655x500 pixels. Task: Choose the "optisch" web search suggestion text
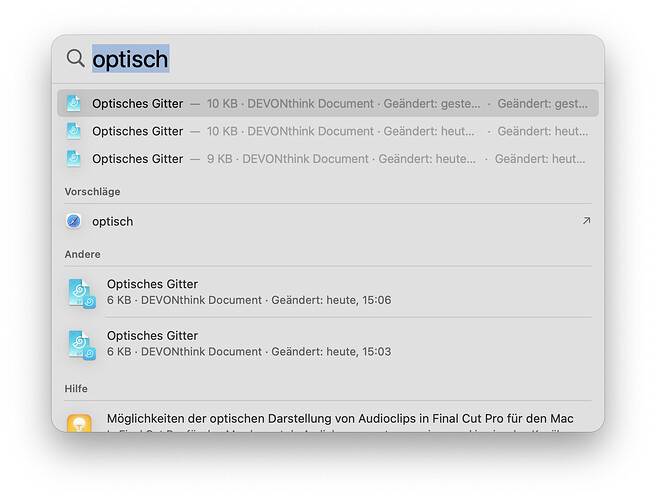(112, 221)
